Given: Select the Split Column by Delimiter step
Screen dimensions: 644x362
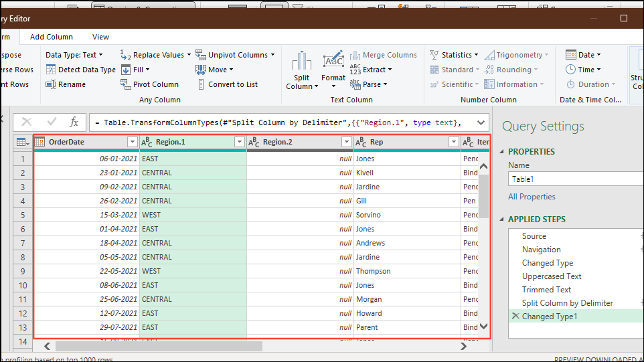Looking at the screenshot, I should 567,303.
